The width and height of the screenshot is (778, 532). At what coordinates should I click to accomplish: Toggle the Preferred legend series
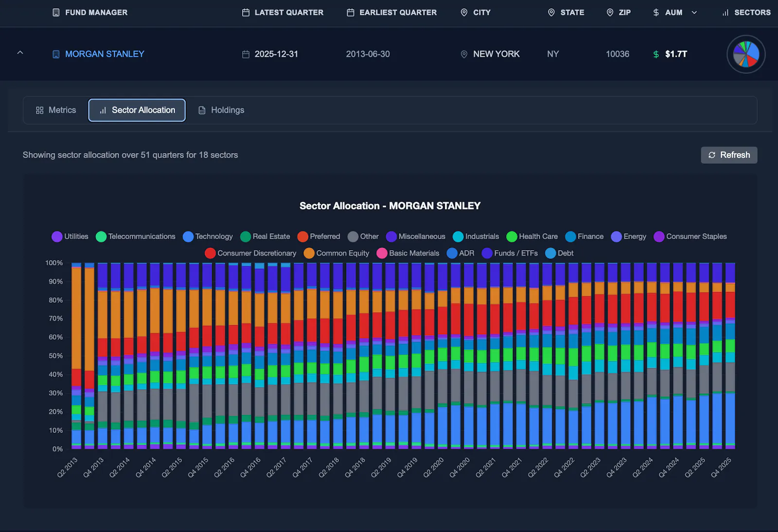pos(319,237)
